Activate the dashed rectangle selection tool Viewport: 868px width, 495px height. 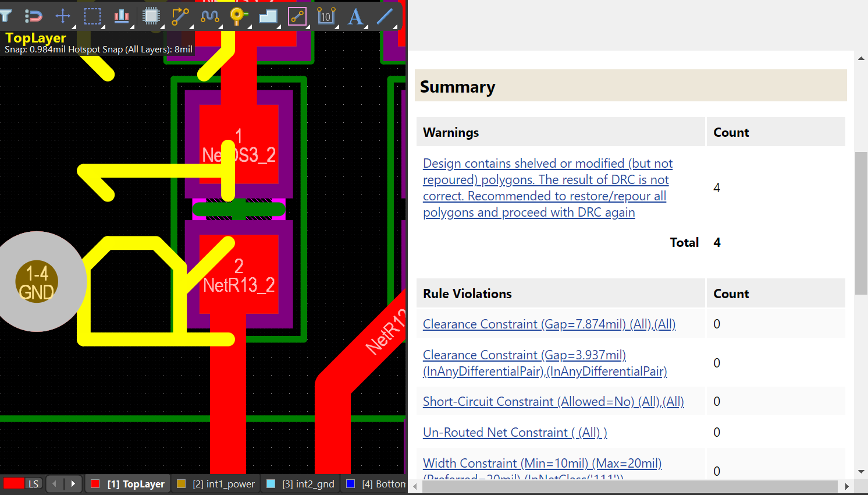[93, 16]
